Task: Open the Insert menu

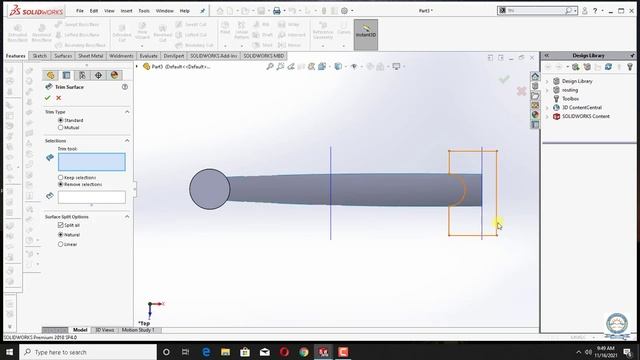Action: (127, 11)
